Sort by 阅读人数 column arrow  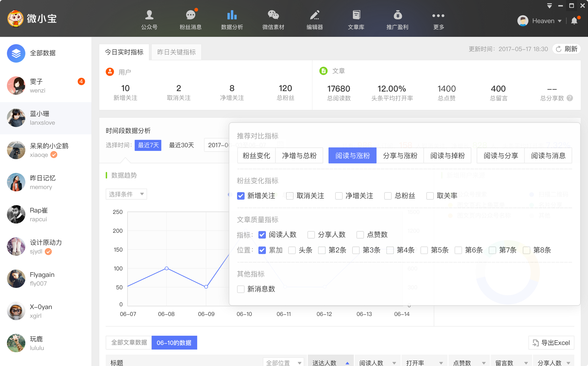pos(394,363)
